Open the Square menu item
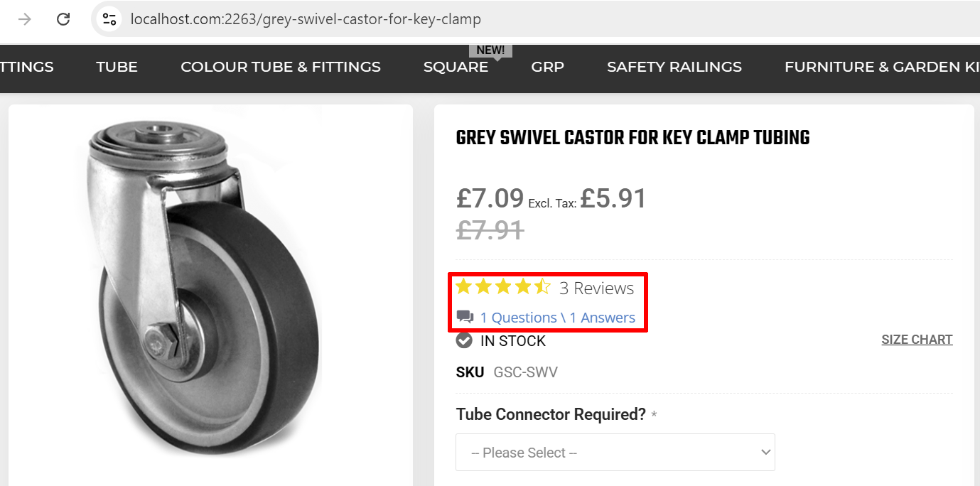The height and width of the screenshot is (486, 980). point(456,67)
